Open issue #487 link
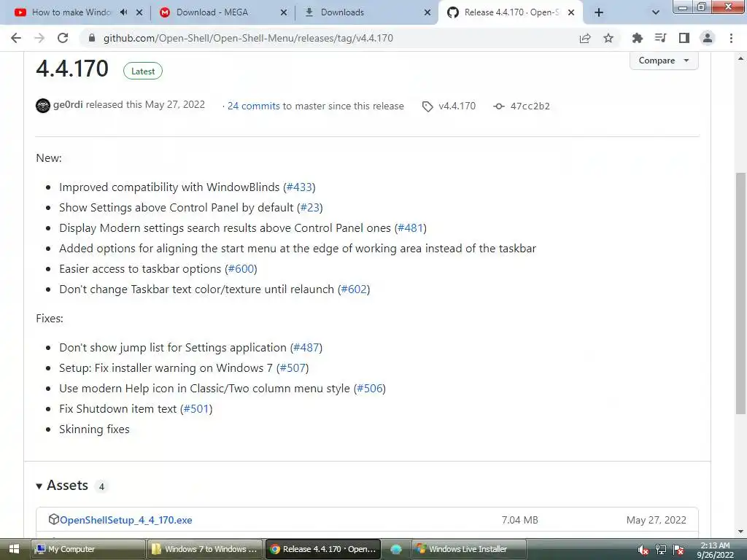This screenshot has height=560, width=747. pyautogui.click(x=306, y=348)
